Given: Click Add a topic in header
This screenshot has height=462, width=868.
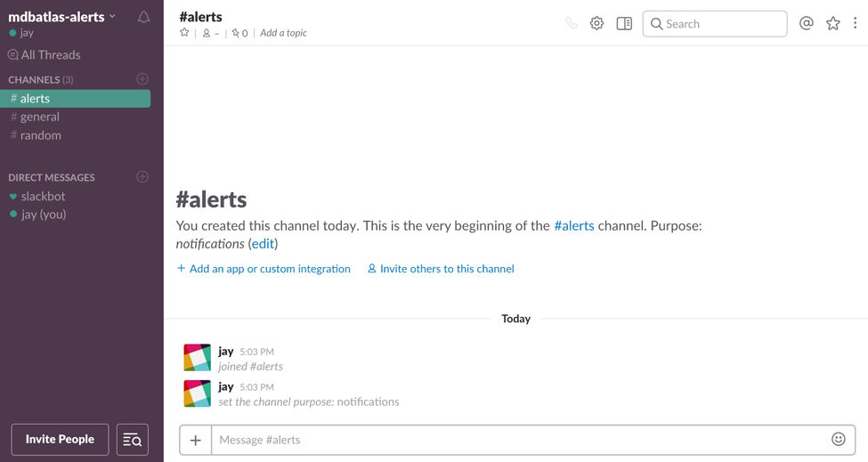Looking at the screenshot, I should coord(283,33).
